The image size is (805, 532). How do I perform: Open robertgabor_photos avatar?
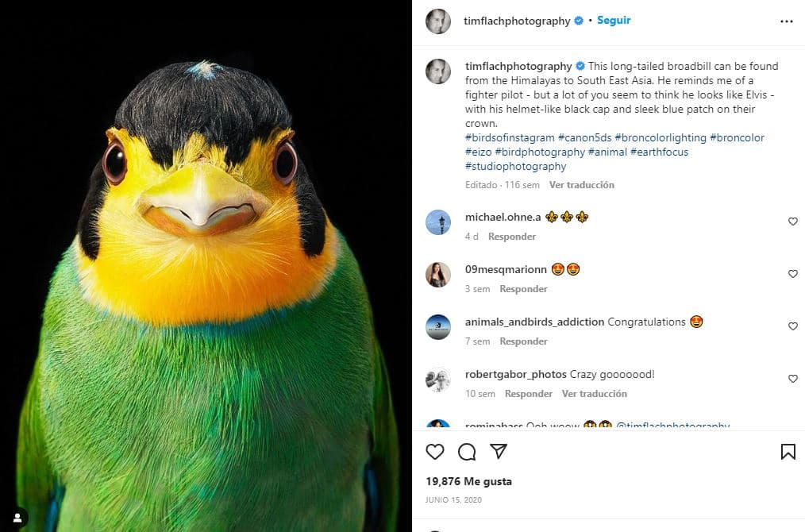tap(438, 380)
